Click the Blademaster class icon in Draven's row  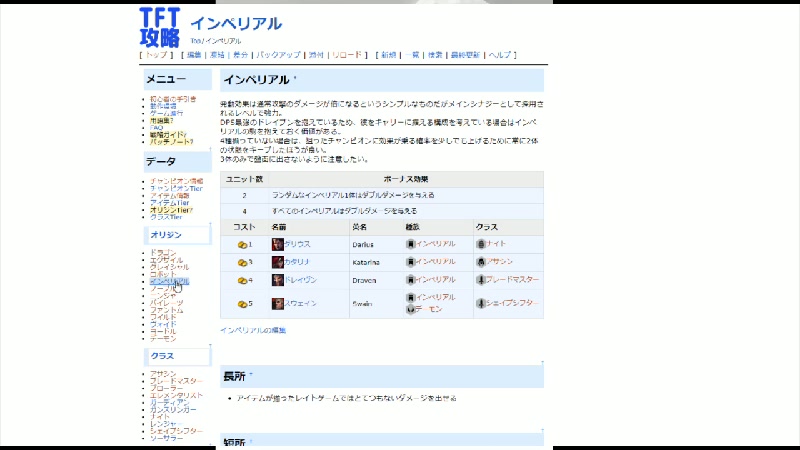point(481,280)
